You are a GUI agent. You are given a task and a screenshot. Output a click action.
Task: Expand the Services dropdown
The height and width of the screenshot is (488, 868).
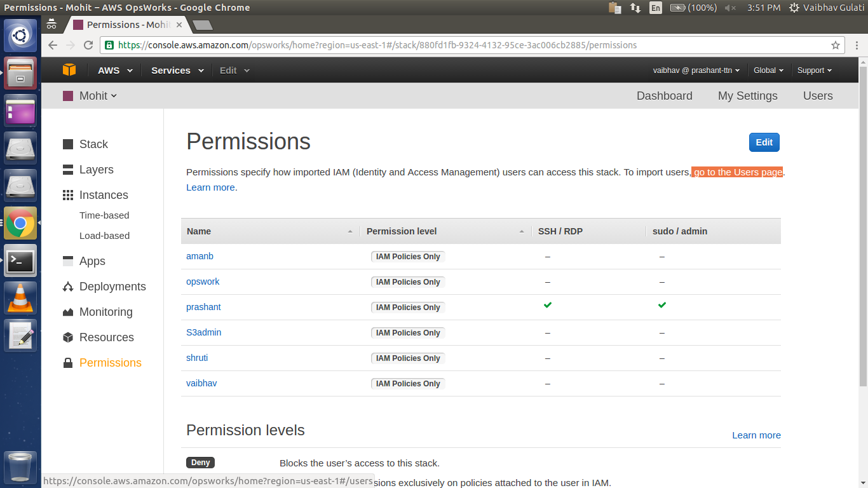(x=177, y=71)
